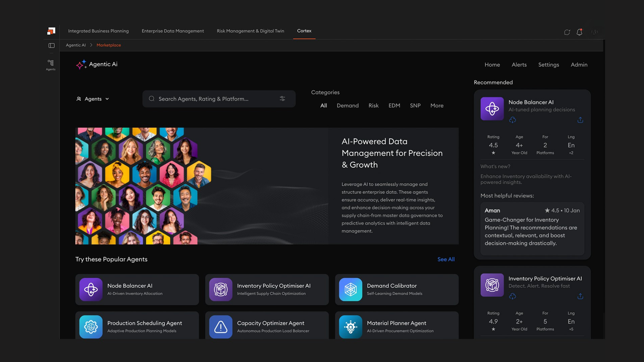The height and width of the screenshot is (362, 644).
Task: Download Inventory Policy Optimiser AI cloud icon
Action: click(x=512, y=296)
